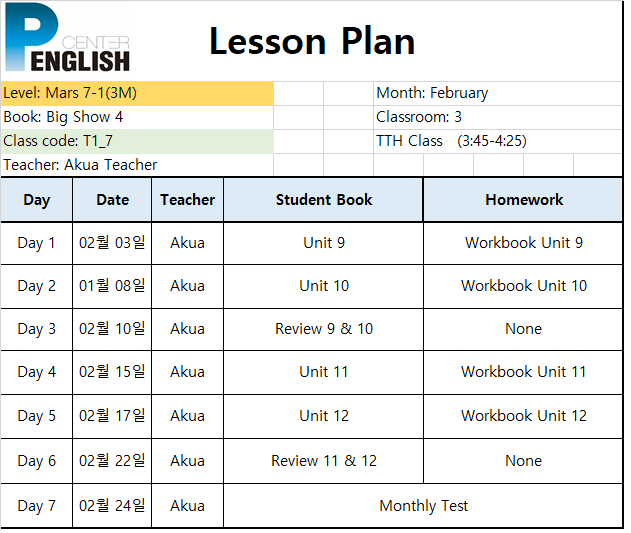Select the yellow Level: Mars 7-1(3M) cell
The image size is (631, 533).
137,93
